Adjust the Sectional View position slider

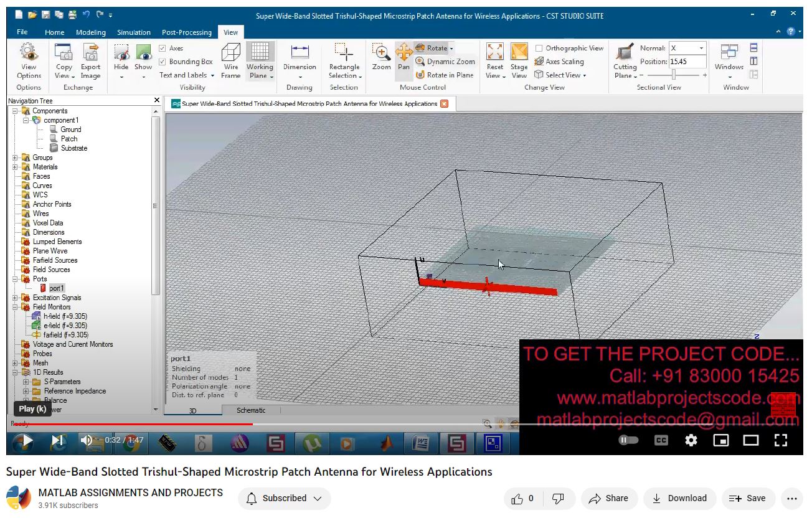point(674,75)
